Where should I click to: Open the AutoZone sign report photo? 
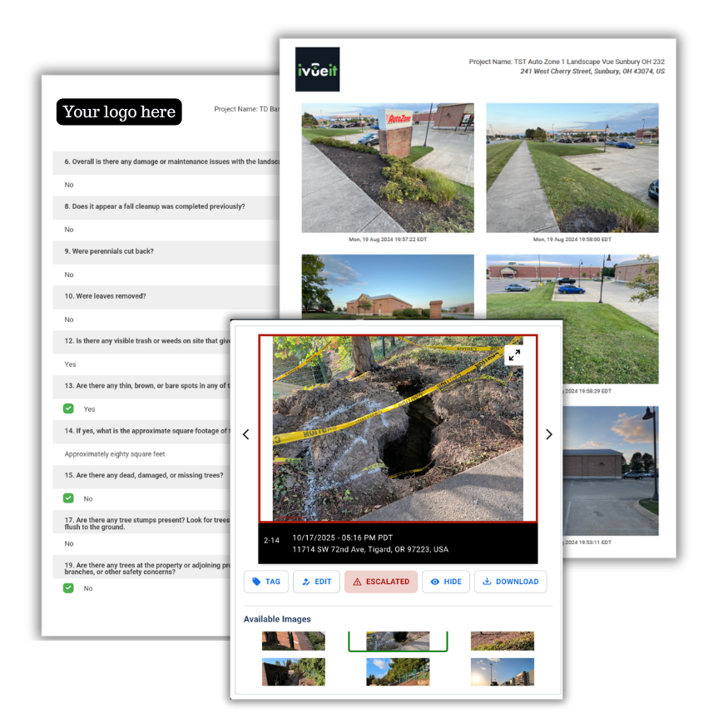coord(388,168)
